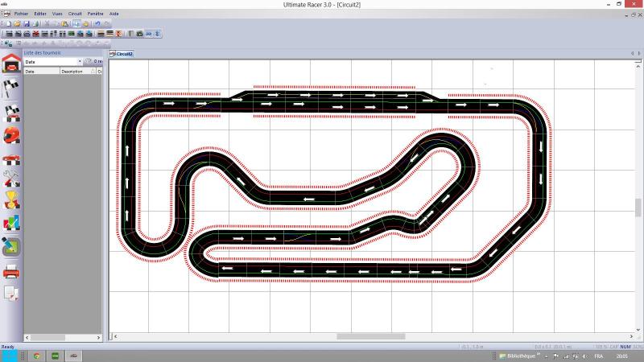
Task: Click the gold trophy icon
Action: pos(11,200)
